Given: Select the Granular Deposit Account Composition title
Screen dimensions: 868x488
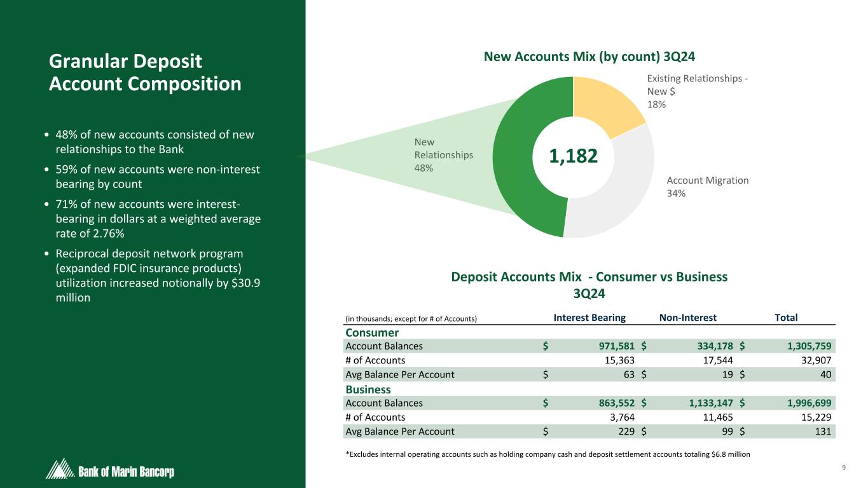Looking at the screenshot, I should pos(145,72).
